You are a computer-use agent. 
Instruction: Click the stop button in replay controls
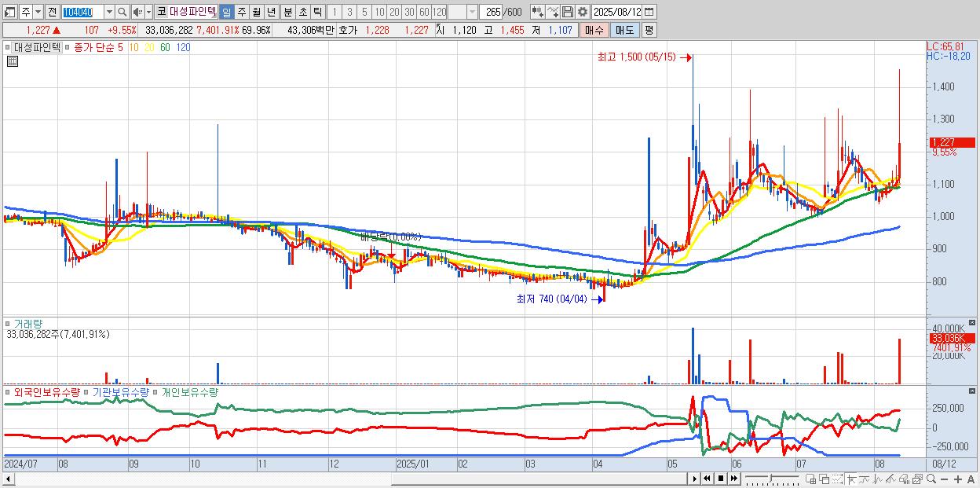coord(721,479)
